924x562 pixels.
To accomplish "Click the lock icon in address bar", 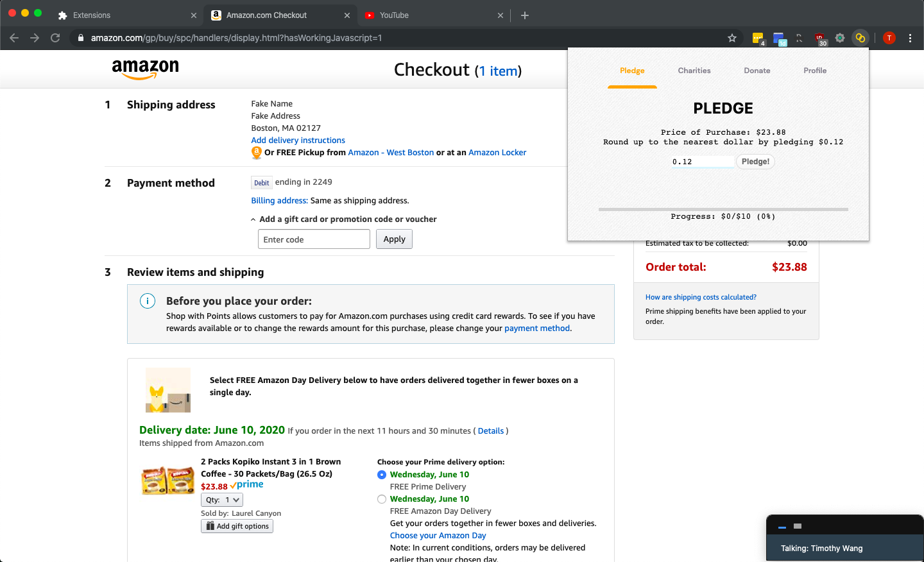I will 80,38.
